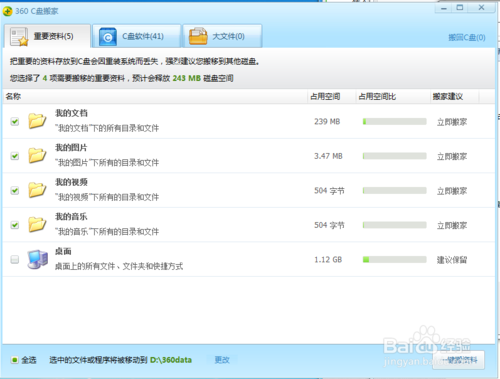
Task: Toggle the 全选 checkbox
Action: (x=14, y=360)
